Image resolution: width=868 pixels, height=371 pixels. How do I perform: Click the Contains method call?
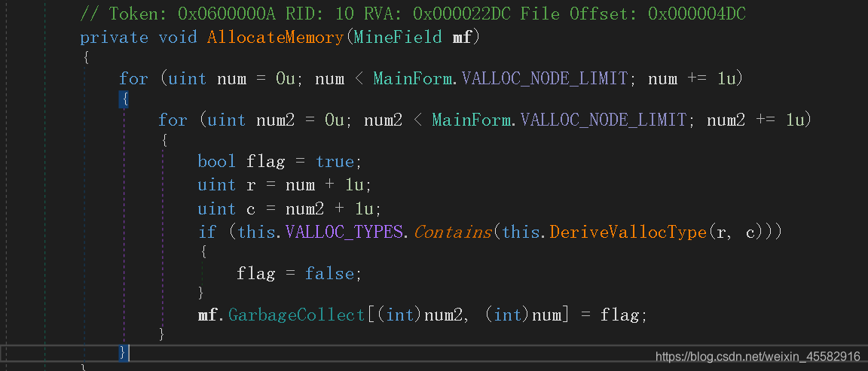pyautogui.click(x=452, y=233)
